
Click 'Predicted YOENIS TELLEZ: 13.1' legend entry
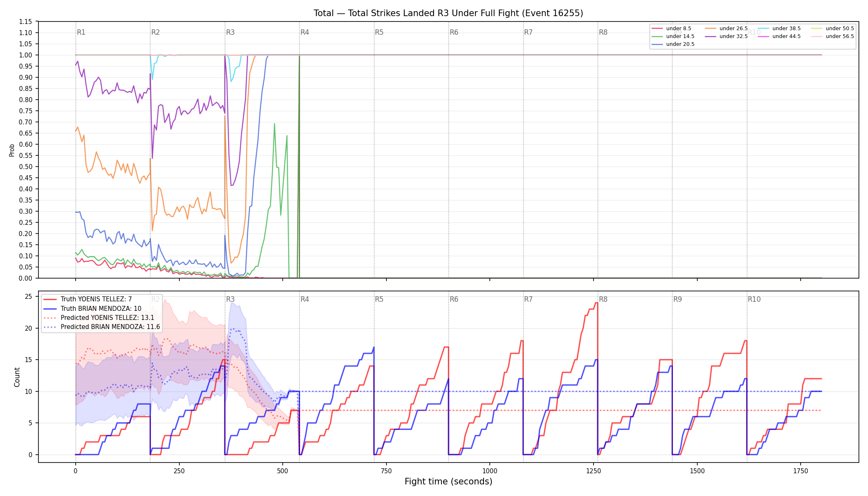107,318
